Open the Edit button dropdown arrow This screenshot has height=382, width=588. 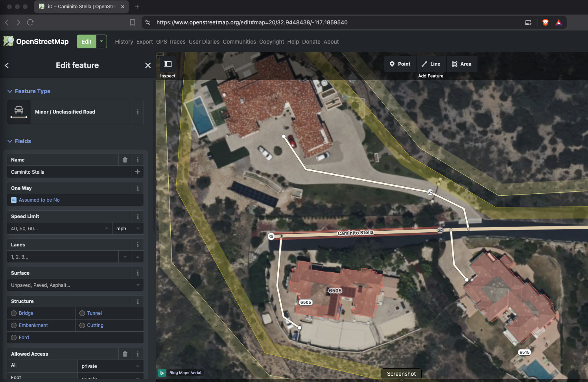pos(101,41)
